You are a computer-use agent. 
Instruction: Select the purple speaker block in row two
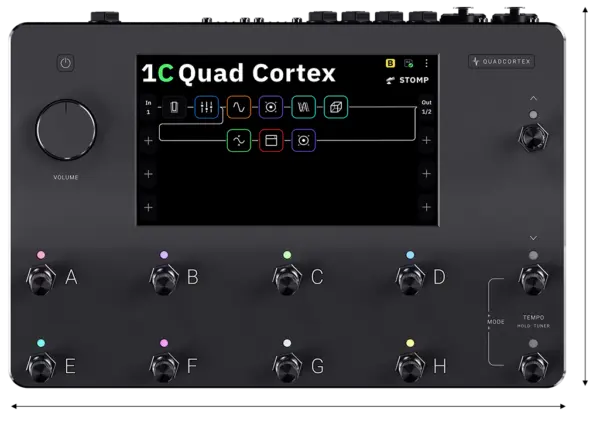[303, 140]
